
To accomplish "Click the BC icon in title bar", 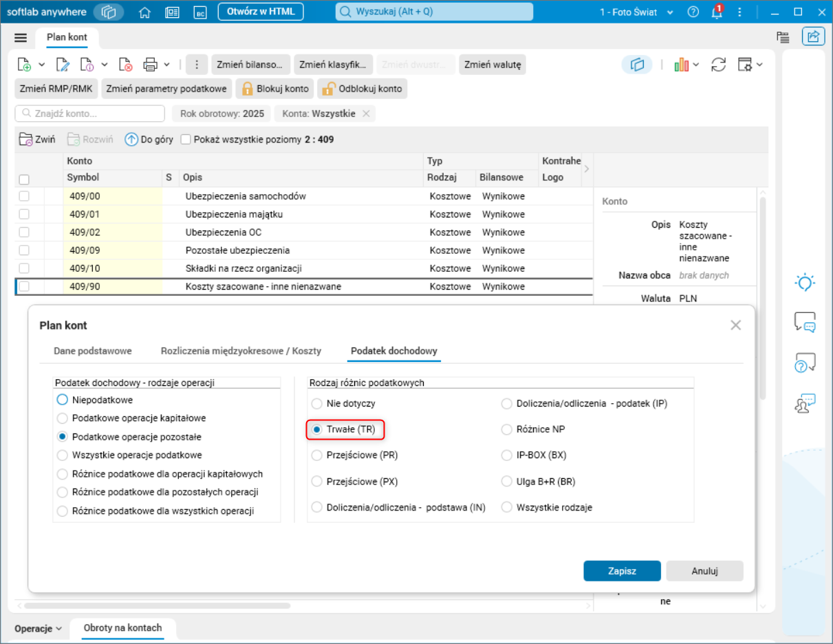I will (200, 12).
